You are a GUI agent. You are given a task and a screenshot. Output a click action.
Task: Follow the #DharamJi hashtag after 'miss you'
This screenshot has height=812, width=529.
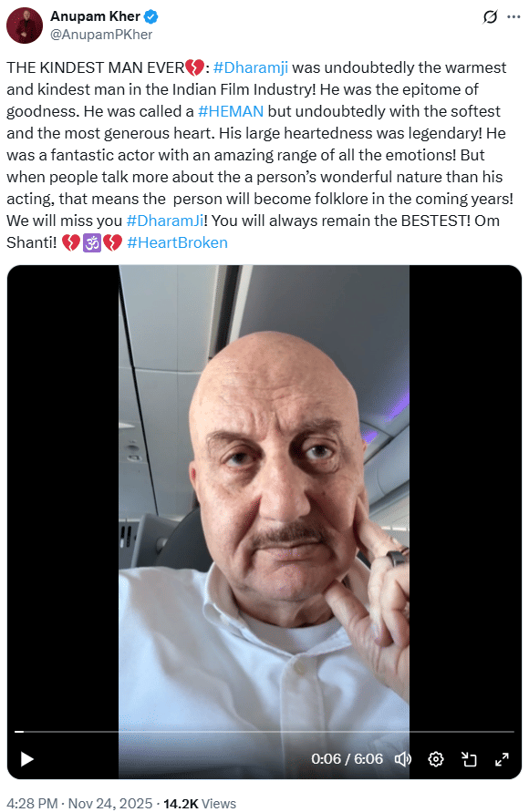(x=165, y=221)
